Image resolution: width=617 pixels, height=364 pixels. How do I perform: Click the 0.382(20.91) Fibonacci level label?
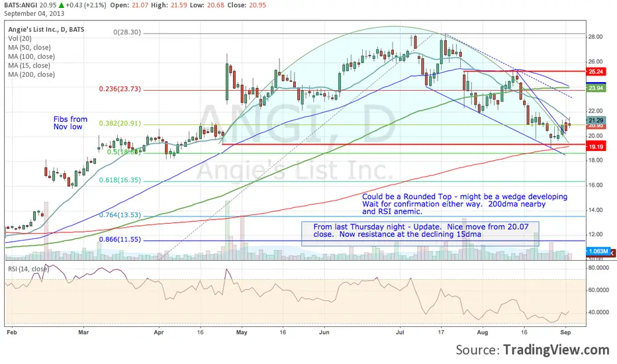tap(120, 123)
